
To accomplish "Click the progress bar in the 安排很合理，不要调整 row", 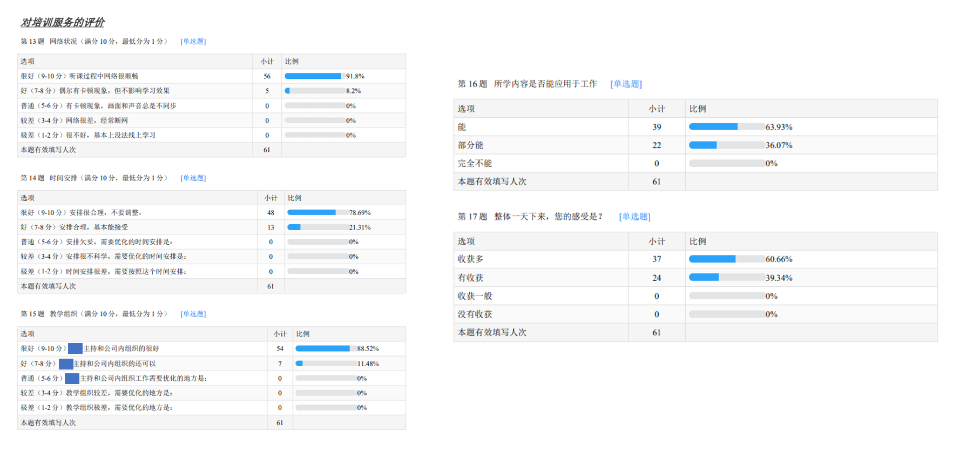I will (317, 212).
